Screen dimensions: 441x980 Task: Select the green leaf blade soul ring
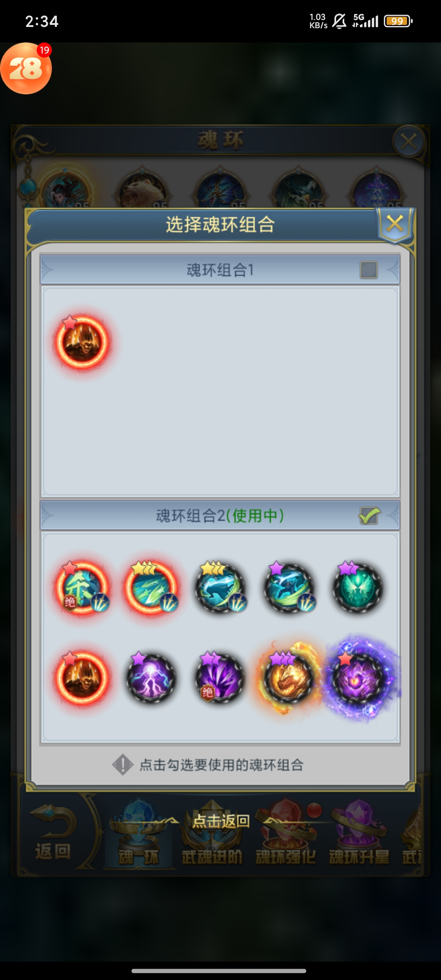coord(151,588)
